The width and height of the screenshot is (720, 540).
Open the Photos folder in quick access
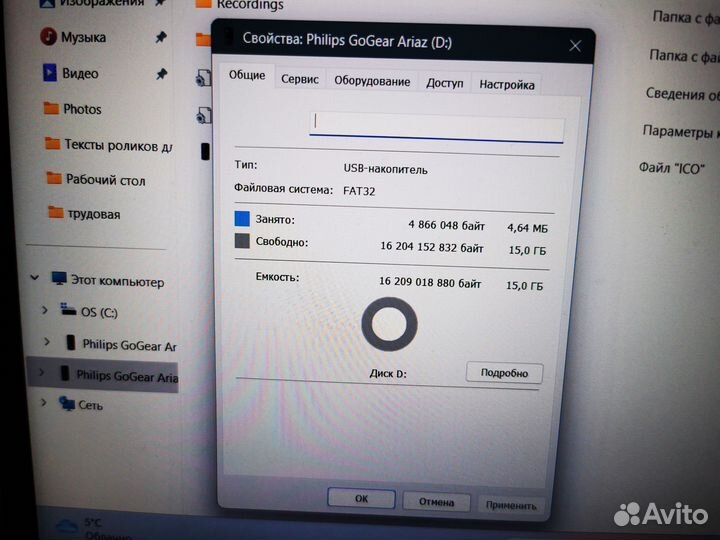click(51, 109)
